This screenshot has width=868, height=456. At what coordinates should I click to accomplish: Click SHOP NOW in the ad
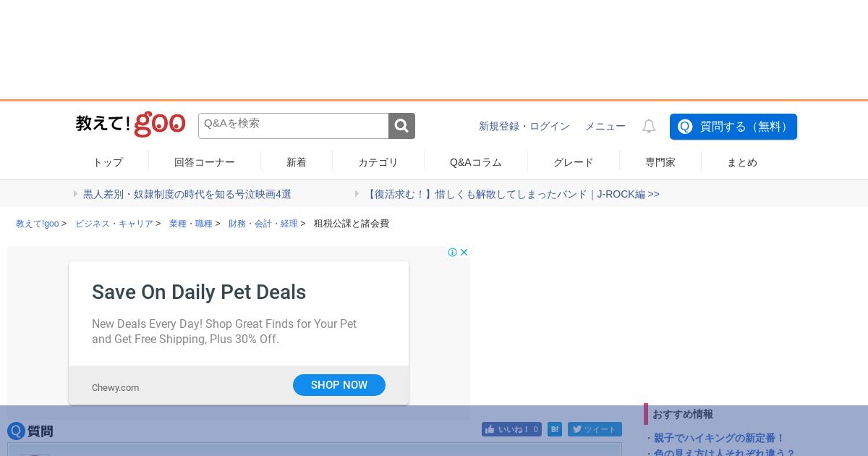tap(339, 385)
